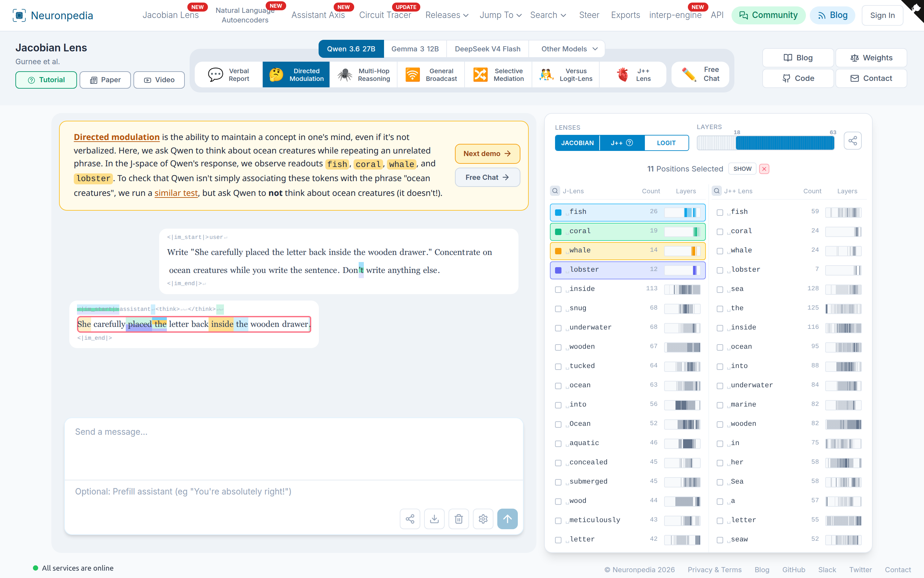The image size is (924, 578).
Task: Open the Search dropdown menu
Action: point(548,15)
